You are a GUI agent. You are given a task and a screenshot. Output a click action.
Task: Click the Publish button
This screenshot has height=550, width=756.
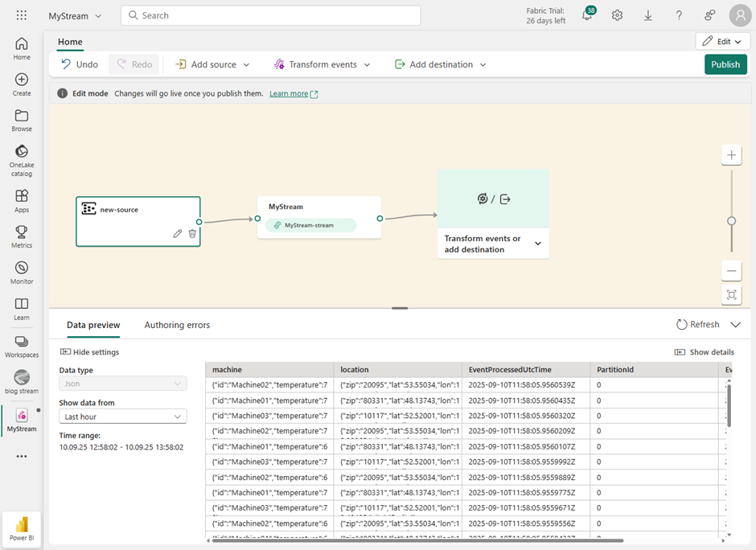click(725, 64)
